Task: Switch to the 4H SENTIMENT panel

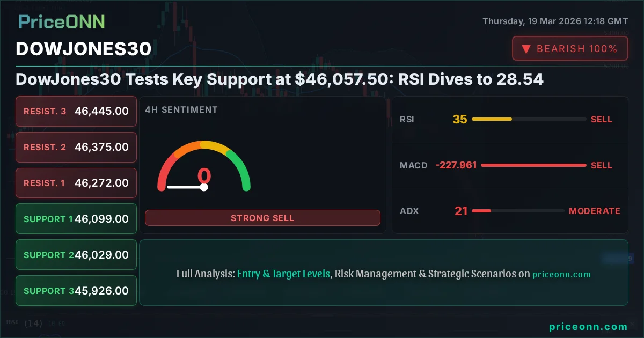Action: tap(182, 109)
